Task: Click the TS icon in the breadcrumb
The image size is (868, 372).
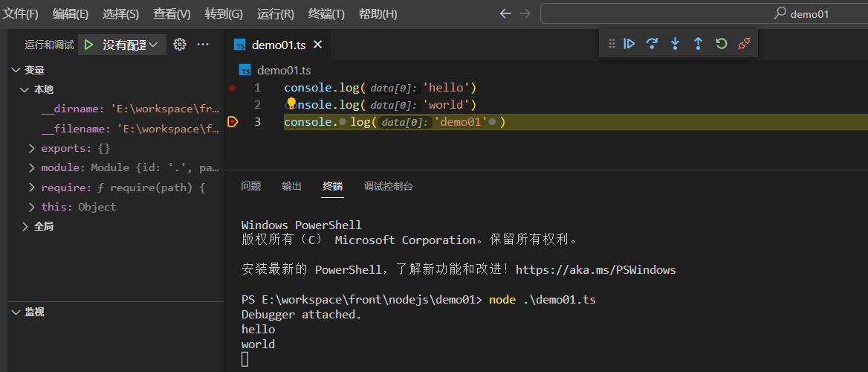Action: pos(245,71)
